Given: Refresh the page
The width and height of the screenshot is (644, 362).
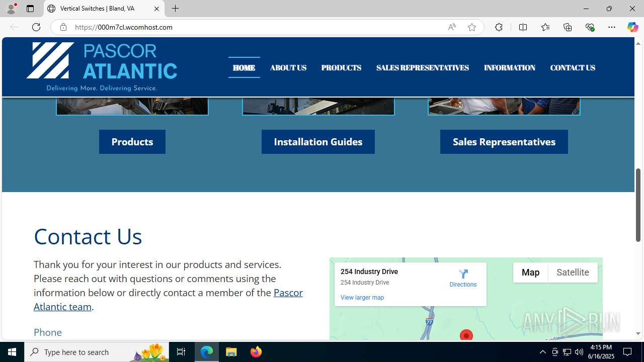Looking at the screenshot, I should coord(36,27).
